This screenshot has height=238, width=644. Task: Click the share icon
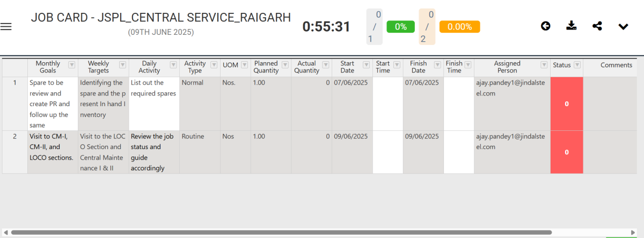pyautogui.click(x=597, y=26)
